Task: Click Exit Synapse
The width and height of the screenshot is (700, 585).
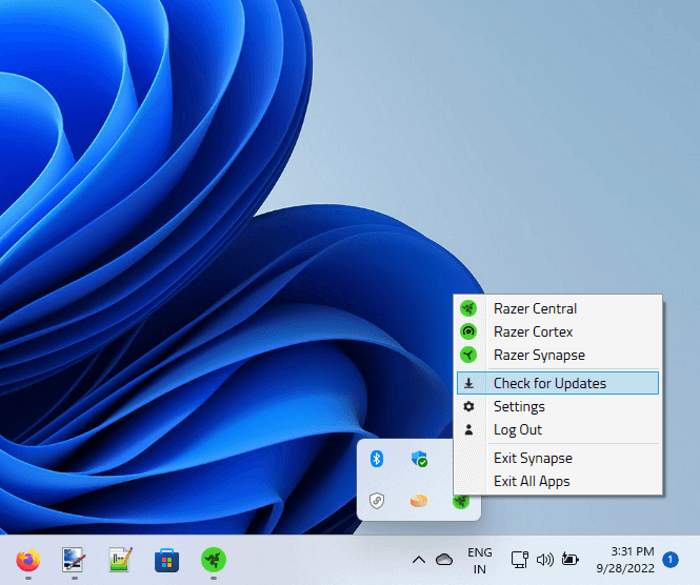Action: 532,458
